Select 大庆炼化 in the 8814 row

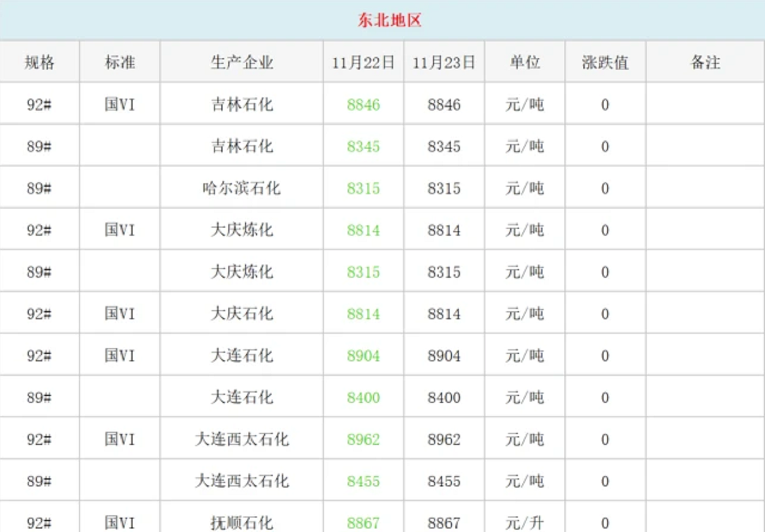[242, 230]
